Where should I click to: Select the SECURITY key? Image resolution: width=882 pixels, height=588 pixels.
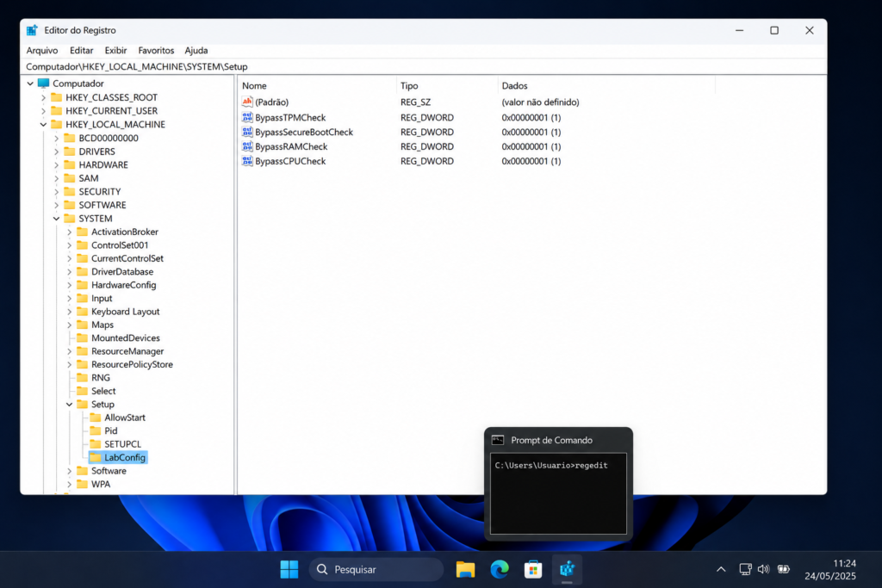(100, 192)
